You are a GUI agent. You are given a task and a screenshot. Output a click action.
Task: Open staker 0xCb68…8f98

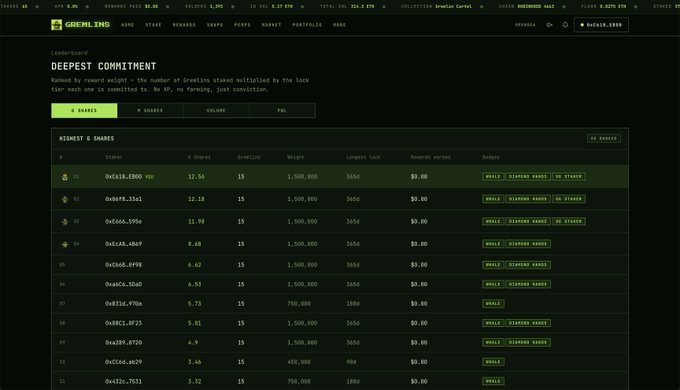[123, 265]
